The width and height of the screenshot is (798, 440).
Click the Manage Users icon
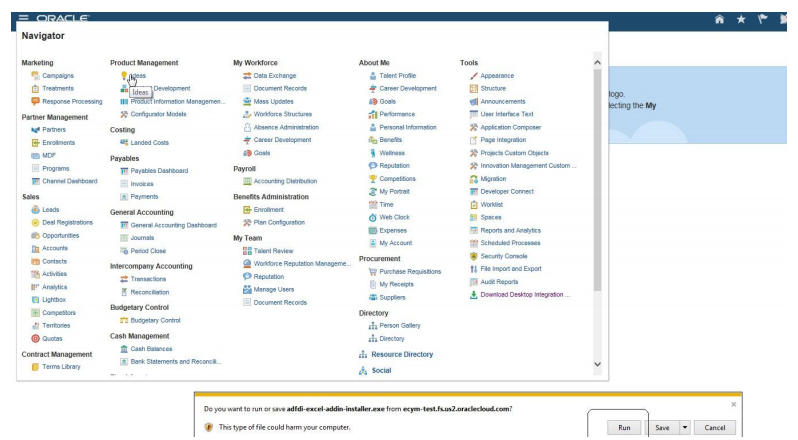tap(247, 289)
